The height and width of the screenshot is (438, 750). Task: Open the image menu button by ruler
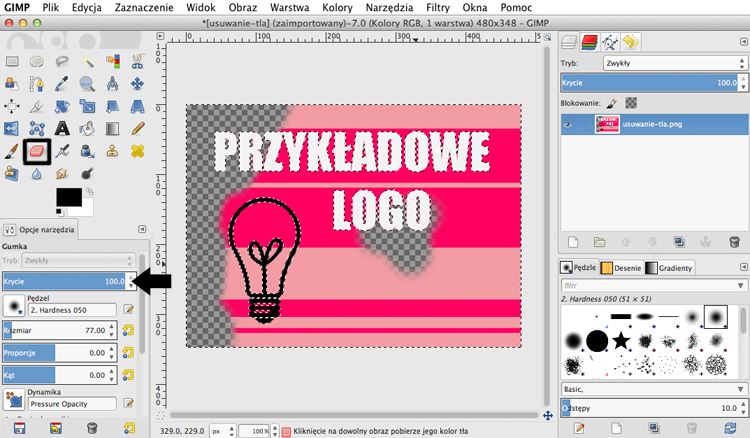pos(160,36)
